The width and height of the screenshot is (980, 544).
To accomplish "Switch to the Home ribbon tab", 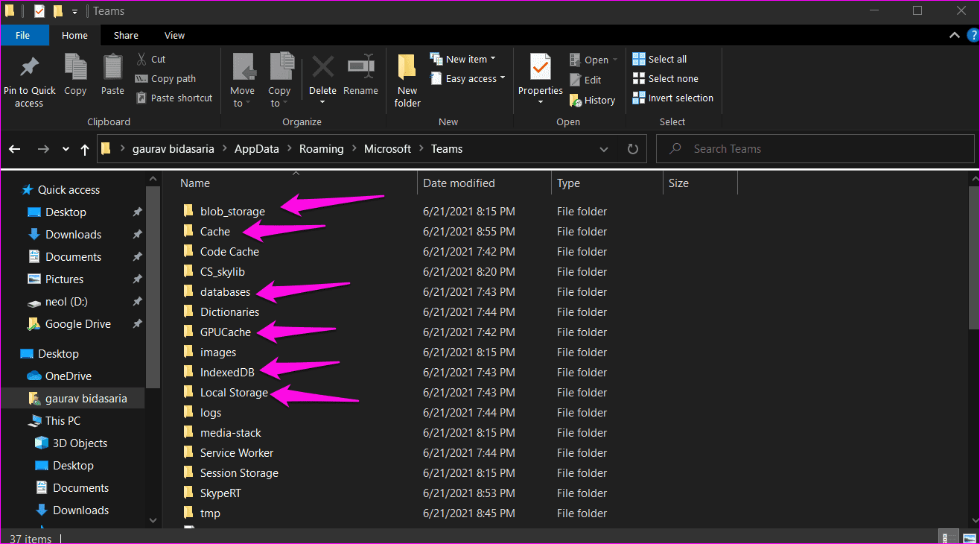I will pos(74,35).
